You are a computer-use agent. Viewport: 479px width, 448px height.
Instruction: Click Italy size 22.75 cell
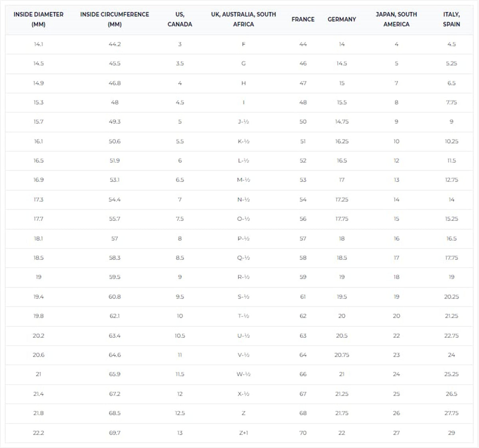tap(451, 336)
